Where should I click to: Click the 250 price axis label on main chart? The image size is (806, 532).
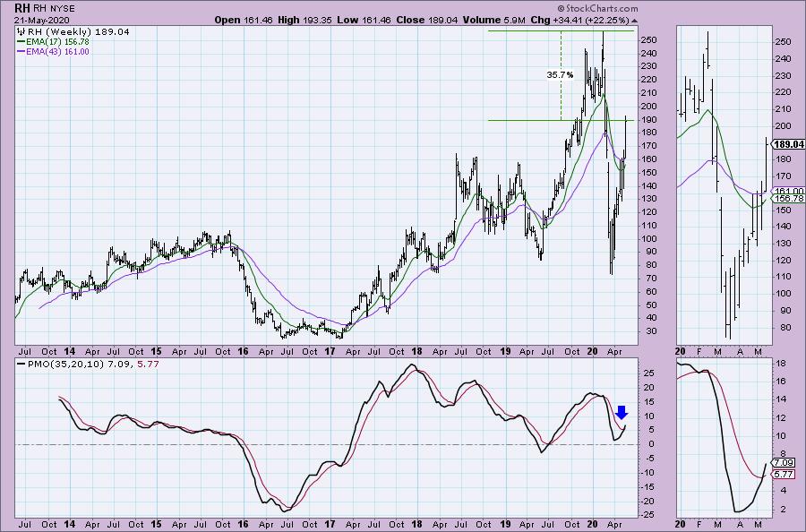click(648, 40)
